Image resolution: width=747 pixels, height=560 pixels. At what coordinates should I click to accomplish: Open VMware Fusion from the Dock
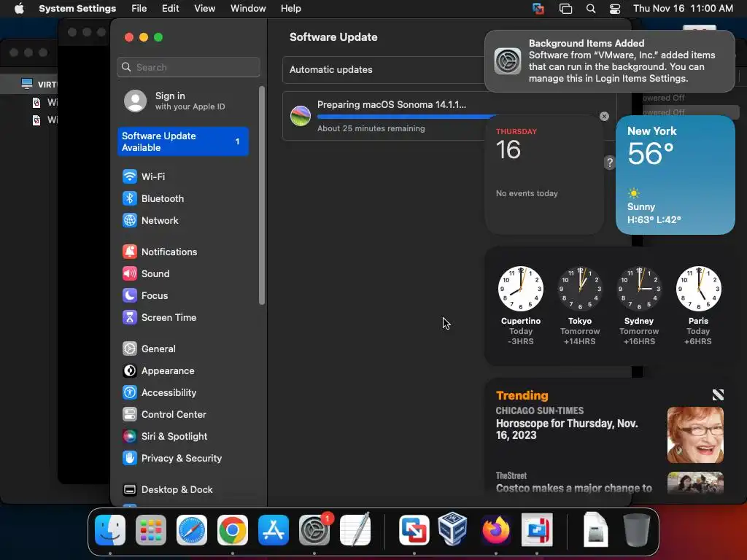(414, 530)
